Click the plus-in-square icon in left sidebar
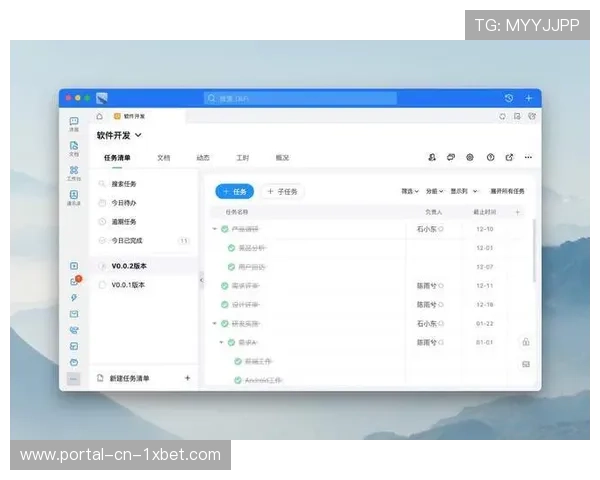Image resolution: width=600 pixels, height=480 pixels. coord(74,266)
